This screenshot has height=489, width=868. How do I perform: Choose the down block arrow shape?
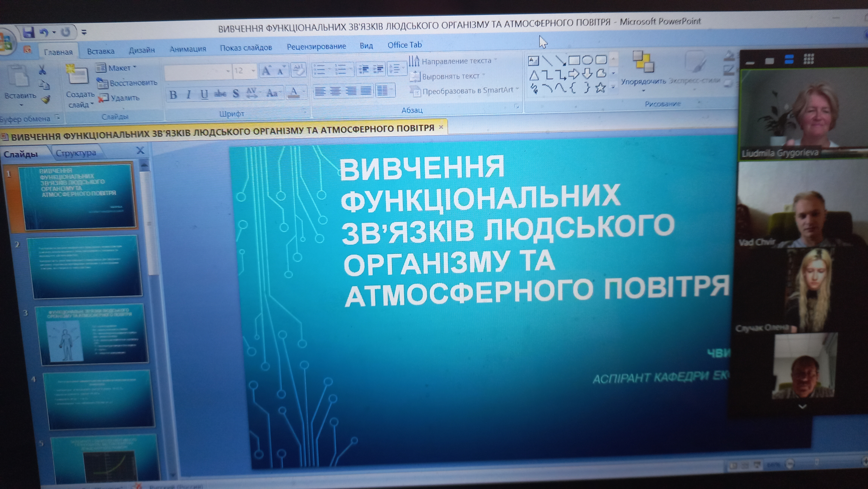pyautogui.click(x=587, y=73)
